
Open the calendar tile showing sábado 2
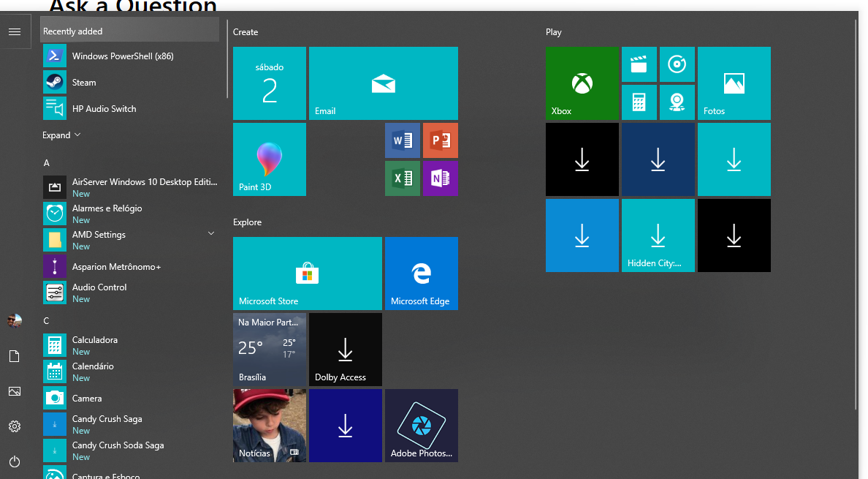270,83
